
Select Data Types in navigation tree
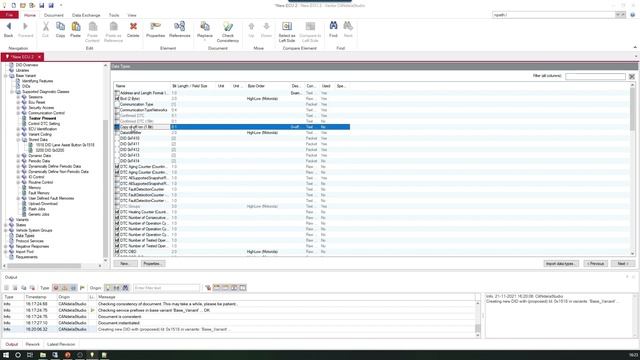tap(25, 236)
